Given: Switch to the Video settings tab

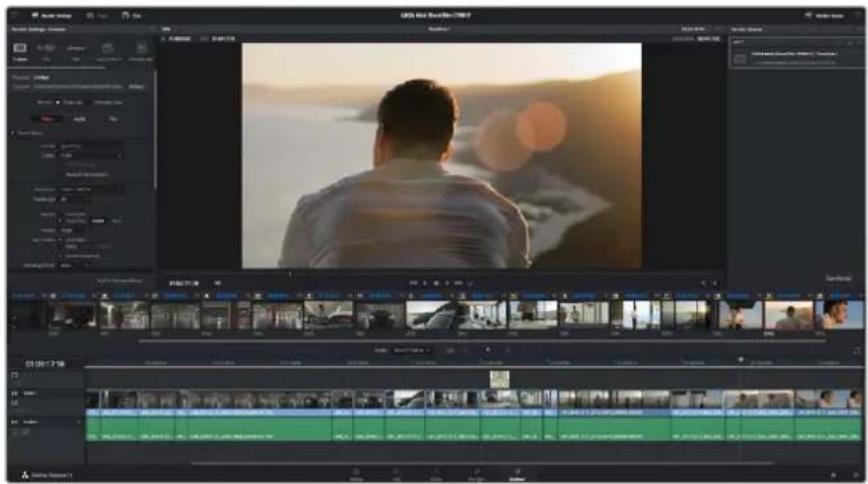Looking at the screenshot, I should tap(48, 119).
